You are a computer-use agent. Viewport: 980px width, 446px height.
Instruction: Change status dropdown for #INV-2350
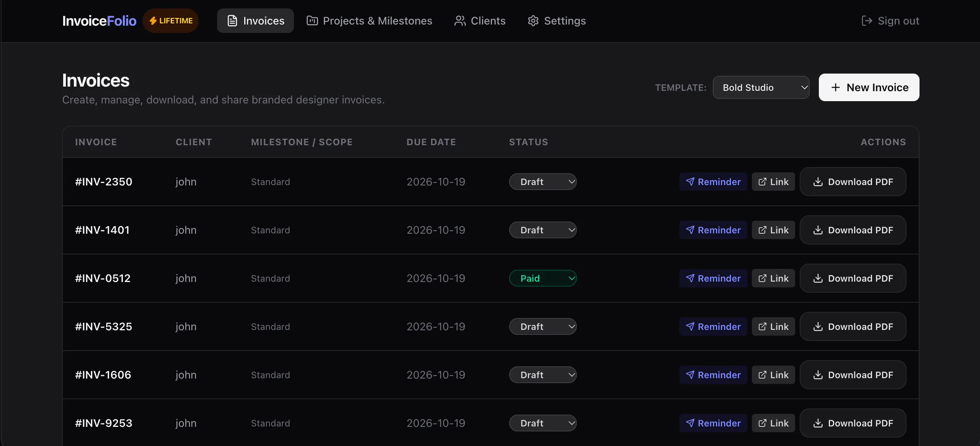(x=543, y=182)
